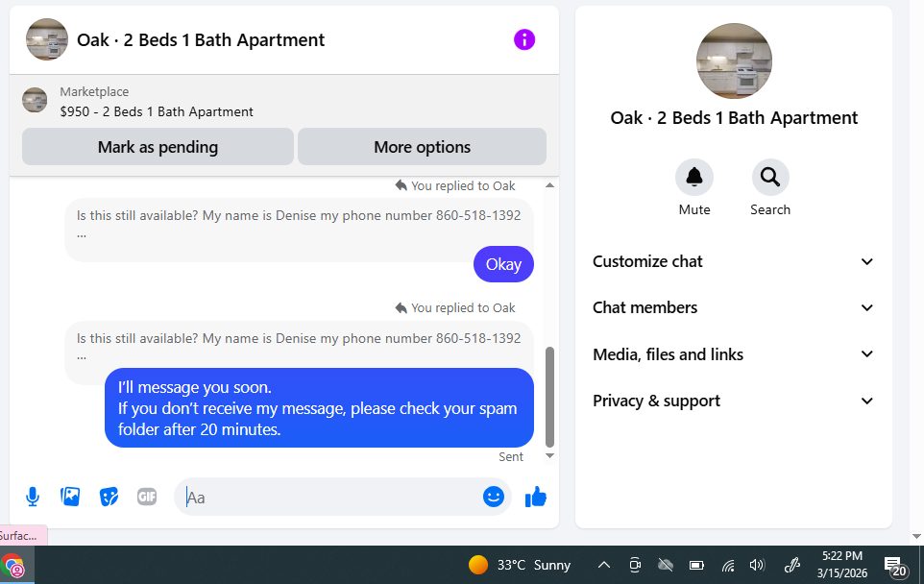
Task: Open the emoji picker smiley
Action: 494,497
